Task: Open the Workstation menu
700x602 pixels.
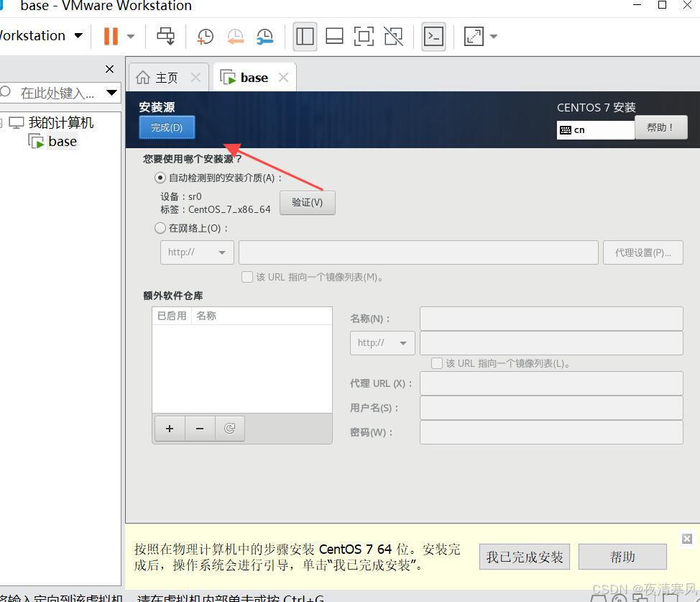Action: [41, 36]
